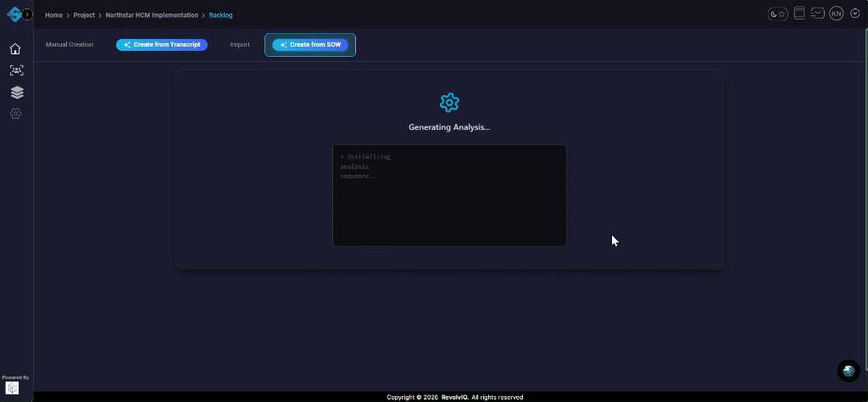Open the mail inbox icon in the header
This screenshot has height=402, width=868.
(x=818, y=14)
